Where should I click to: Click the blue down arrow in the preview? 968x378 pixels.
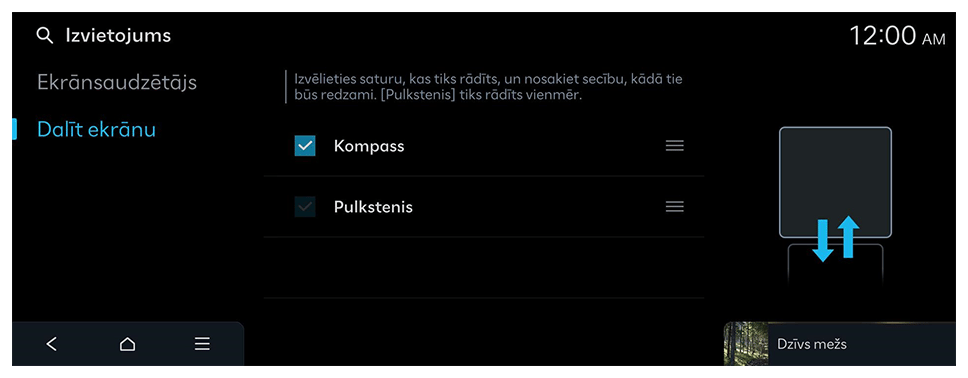[823, 242]
